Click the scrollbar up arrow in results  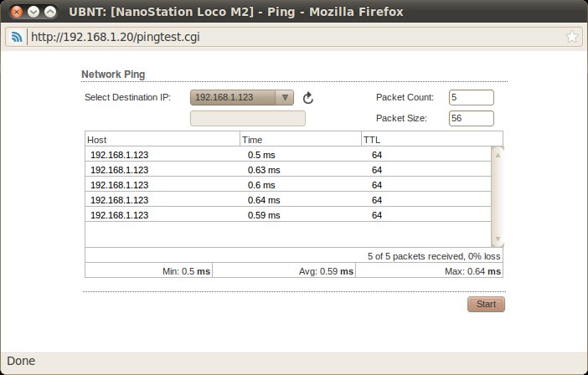[498, 155]
